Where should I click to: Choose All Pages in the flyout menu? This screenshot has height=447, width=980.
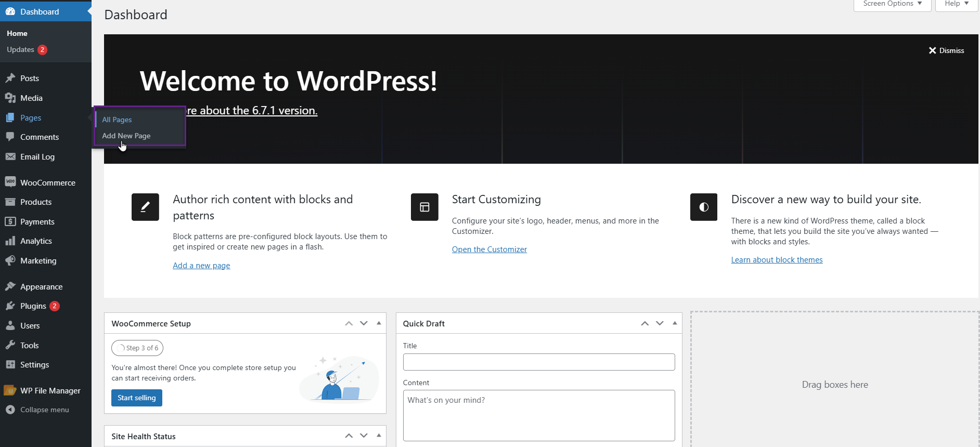pos(117,120)
